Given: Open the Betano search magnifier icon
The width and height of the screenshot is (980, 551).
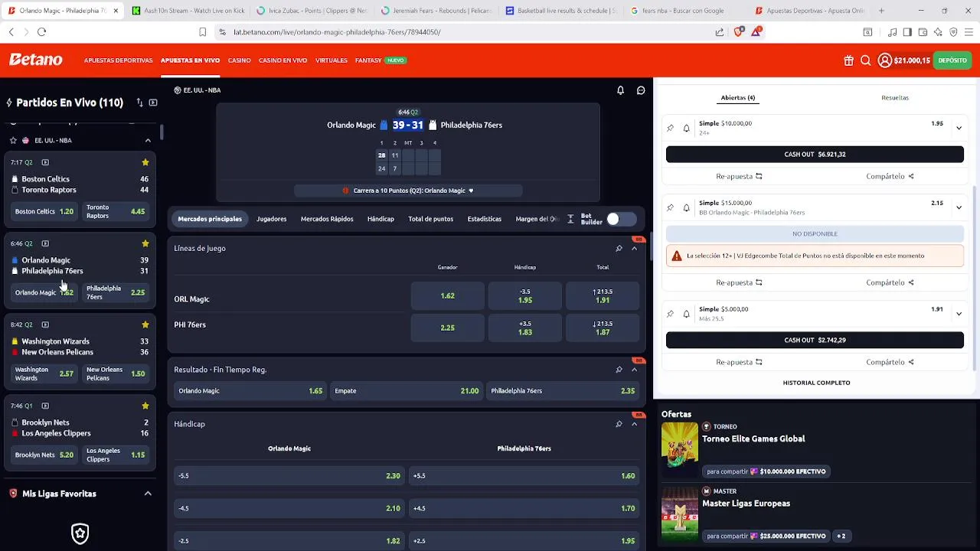Looking at the screenshot, I should 866,60.
